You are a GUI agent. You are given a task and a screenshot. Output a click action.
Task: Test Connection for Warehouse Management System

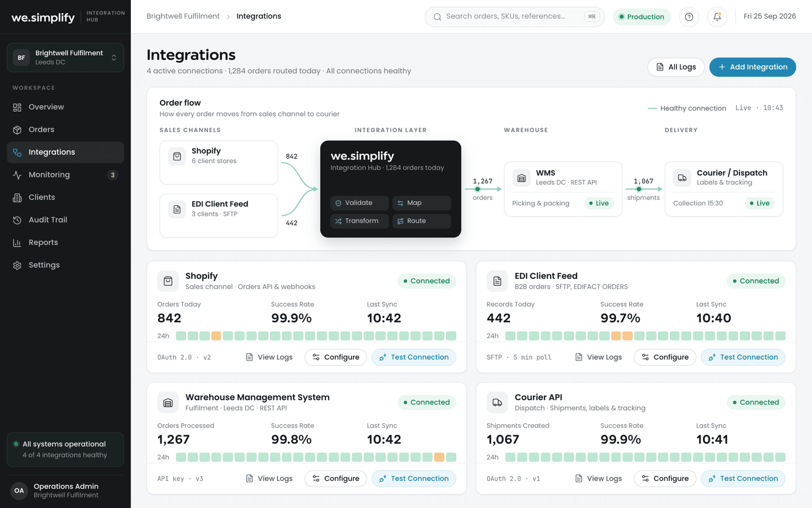tap(414, 479)
